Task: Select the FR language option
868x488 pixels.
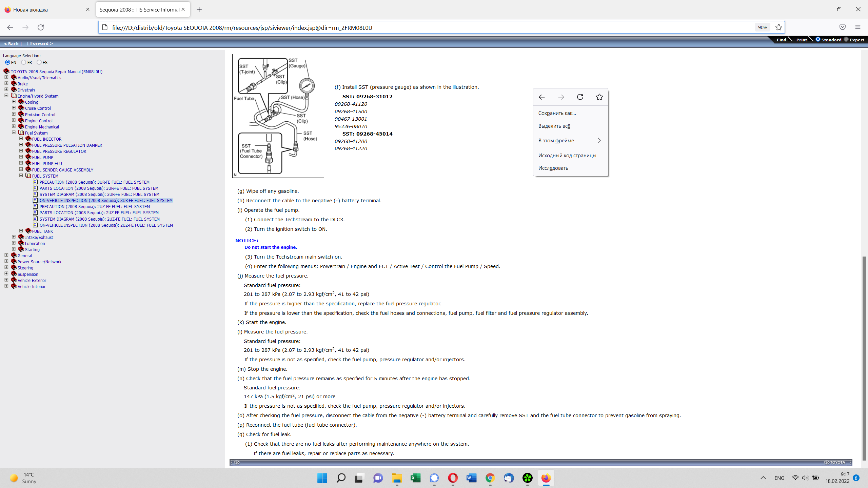Action: tap(23, 62)
